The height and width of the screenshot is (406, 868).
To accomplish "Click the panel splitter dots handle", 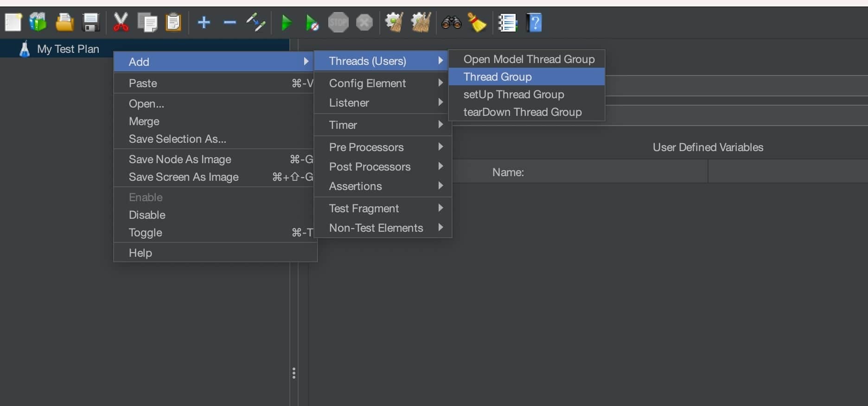I will coord(294,373).
